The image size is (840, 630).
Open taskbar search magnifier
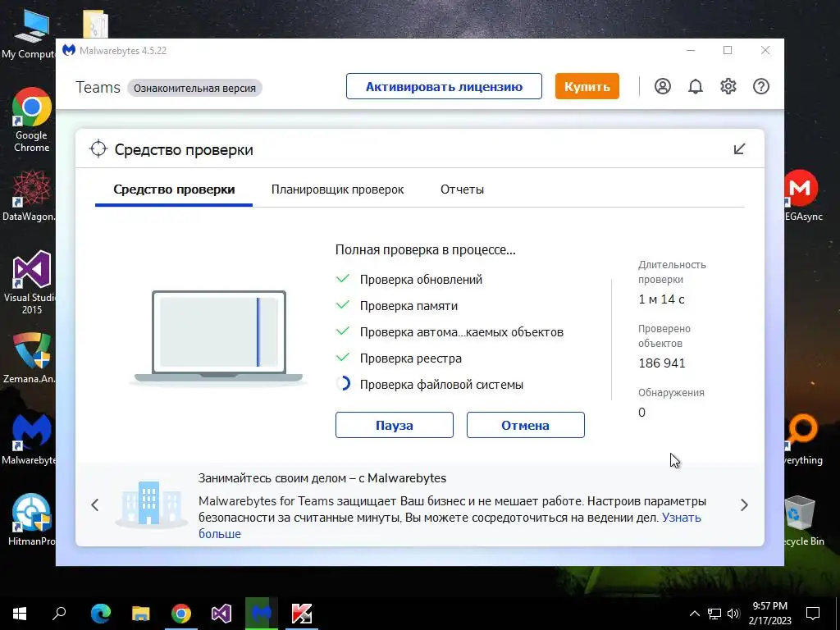[59, 614]
